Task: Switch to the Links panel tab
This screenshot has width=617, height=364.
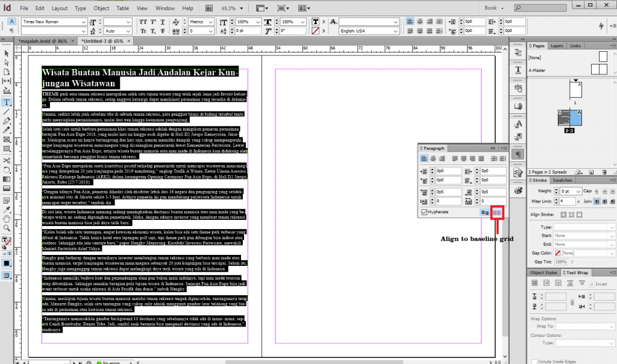Action: click(575, 46)
